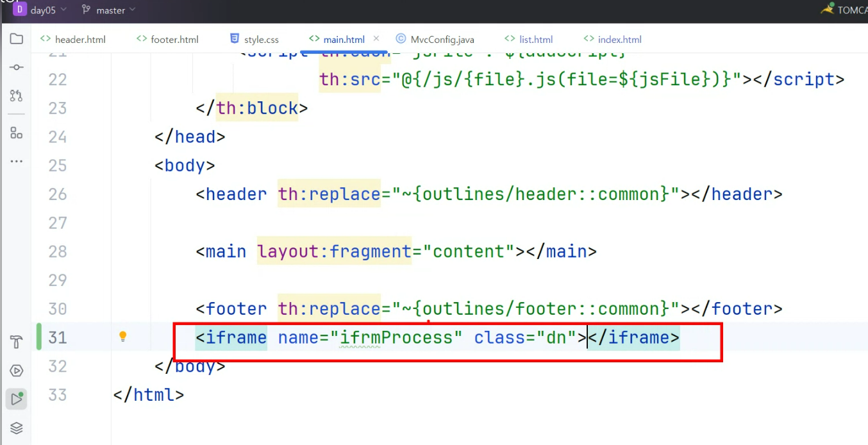Viewport: 868px width, 445px height.
Task: Switch to the index.html tab
Action: [x=612, y=39]
